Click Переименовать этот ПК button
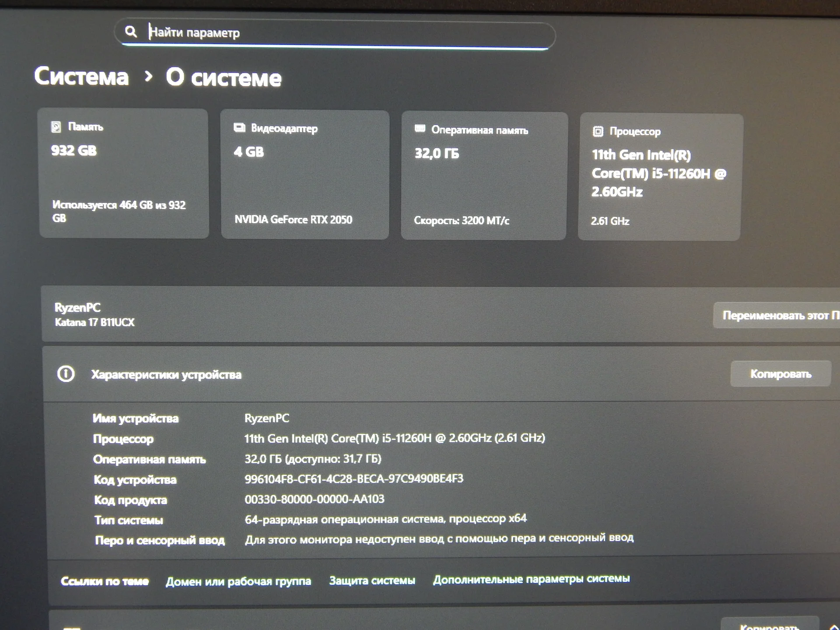Image resolution: width=840 pixels, height=630 pixels. [777, 315]
